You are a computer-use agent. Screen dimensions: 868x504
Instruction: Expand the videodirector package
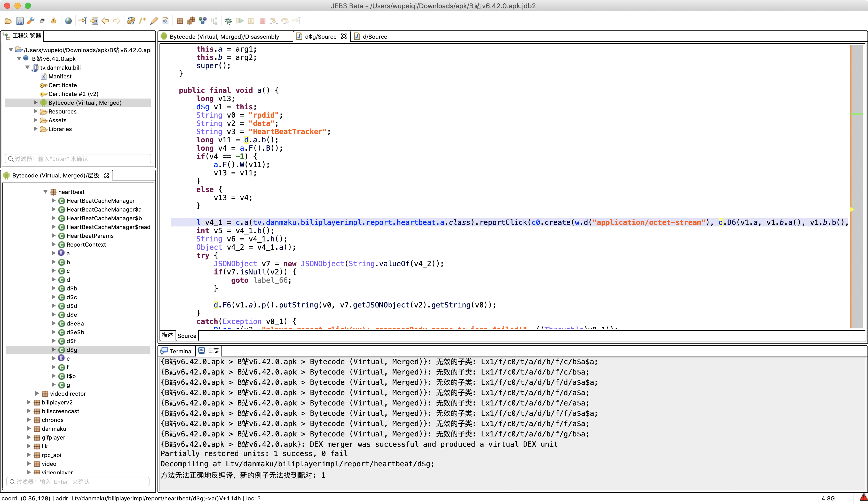pos(37,393)
